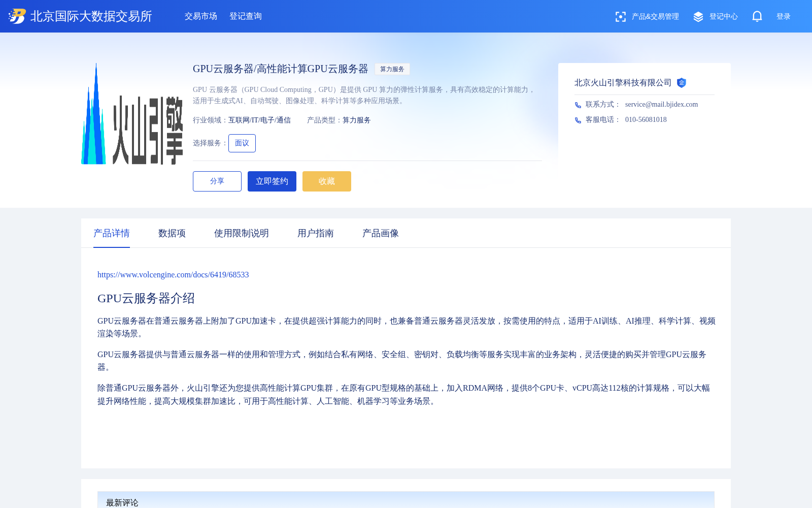Click the 北京国际大数据交易所 site title
This screenshot has width=812, height=508.
[x=91, y=16]
